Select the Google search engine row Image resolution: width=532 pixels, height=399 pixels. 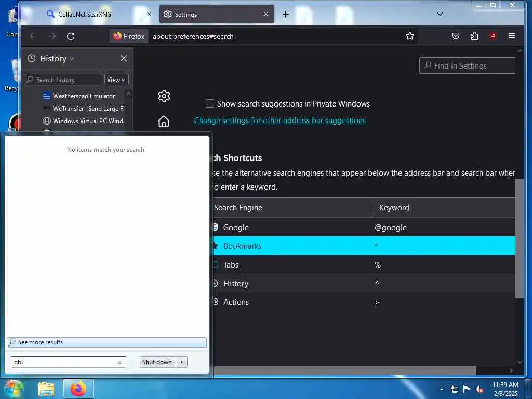tap(364, 228)
